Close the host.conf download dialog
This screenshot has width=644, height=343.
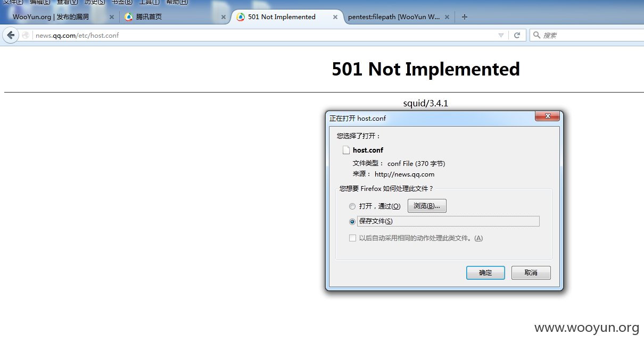click(x=547, y=116)
